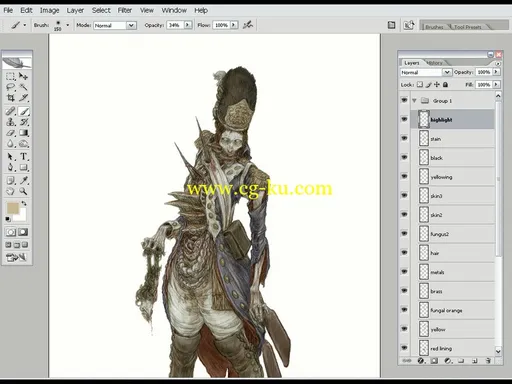This screenshot has width=512, height=384.
Task: Enable airbrush in brush options bar
Action: coord(248,25)
